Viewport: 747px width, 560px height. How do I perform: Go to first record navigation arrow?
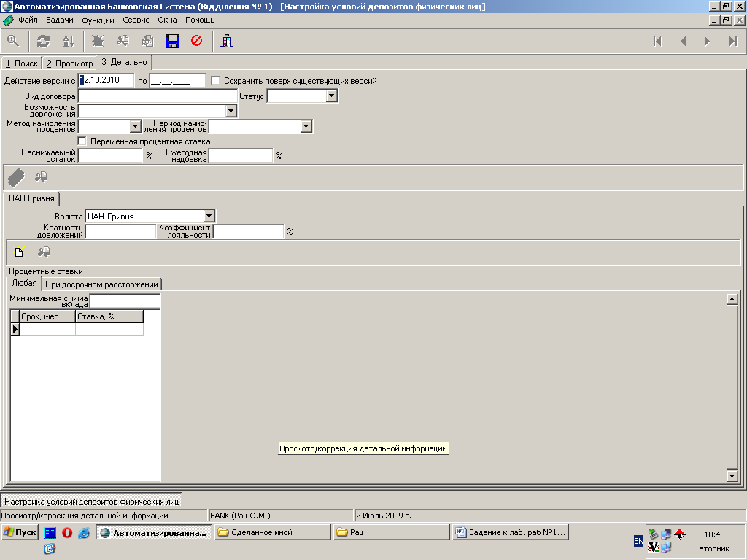[x=657, y=42]
